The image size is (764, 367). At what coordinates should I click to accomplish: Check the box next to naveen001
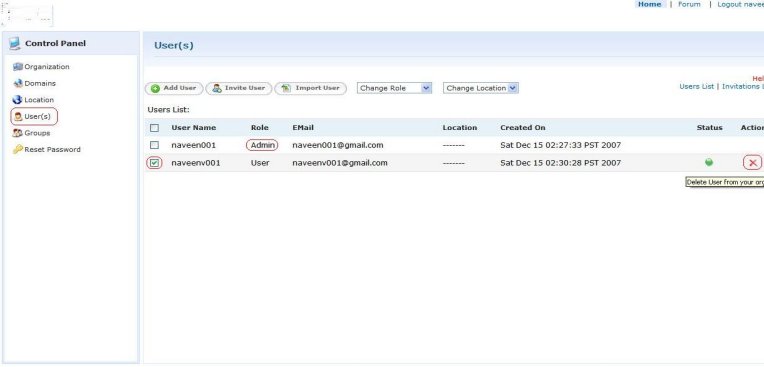pyautogui.click(x=154, y=145)
